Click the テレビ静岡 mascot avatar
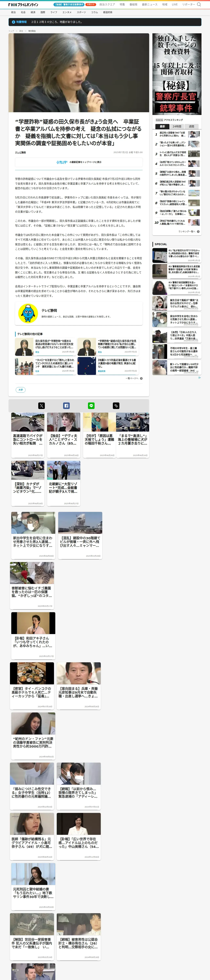The height and width of the screenshot is (980, 210). (28, 313)
